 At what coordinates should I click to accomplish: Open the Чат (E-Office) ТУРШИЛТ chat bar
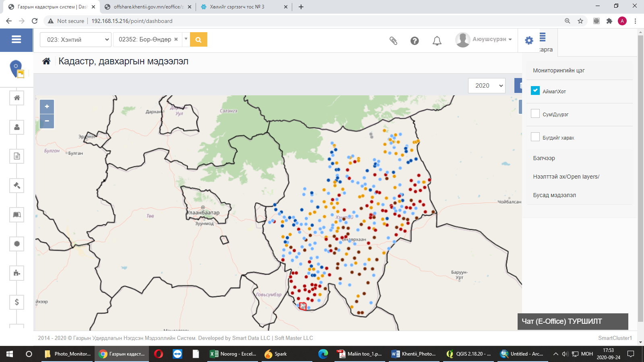pyautogui.click(x=572, y=321)
